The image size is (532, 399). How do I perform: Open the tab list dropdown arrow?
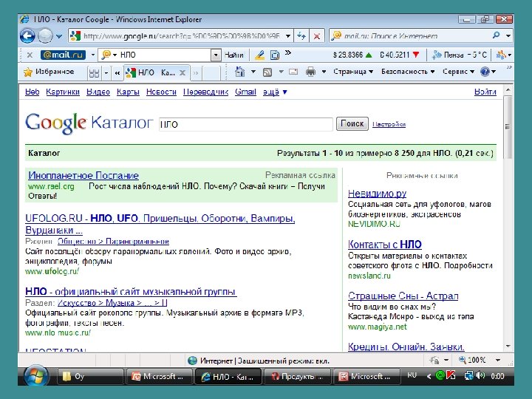pos(106,72)
